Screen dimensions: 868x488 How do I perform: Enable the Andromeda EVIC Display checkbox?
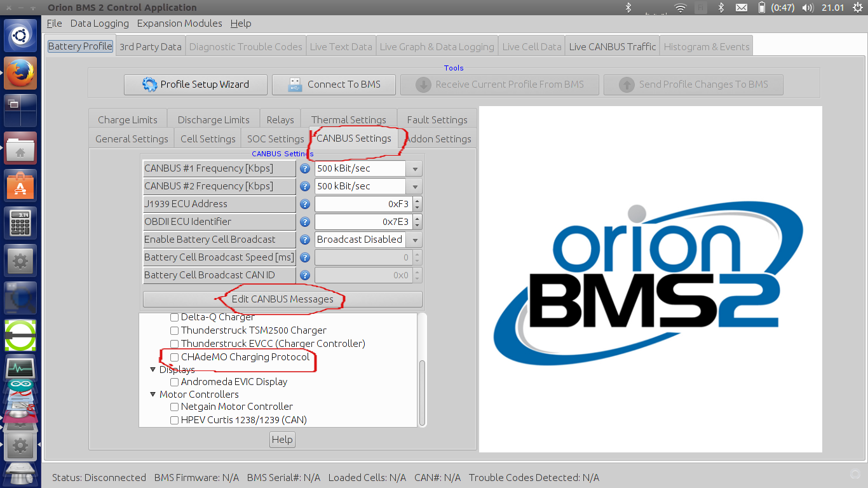pyautogui.click(x=175, y=382)
